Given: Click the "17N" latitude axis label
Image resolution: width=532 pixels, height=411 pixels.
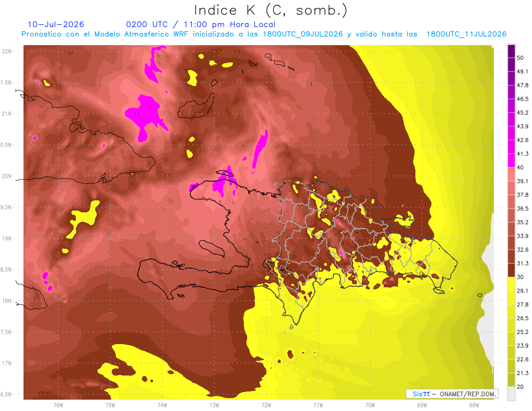Looking at the screenshot, I should coord(7,363).
